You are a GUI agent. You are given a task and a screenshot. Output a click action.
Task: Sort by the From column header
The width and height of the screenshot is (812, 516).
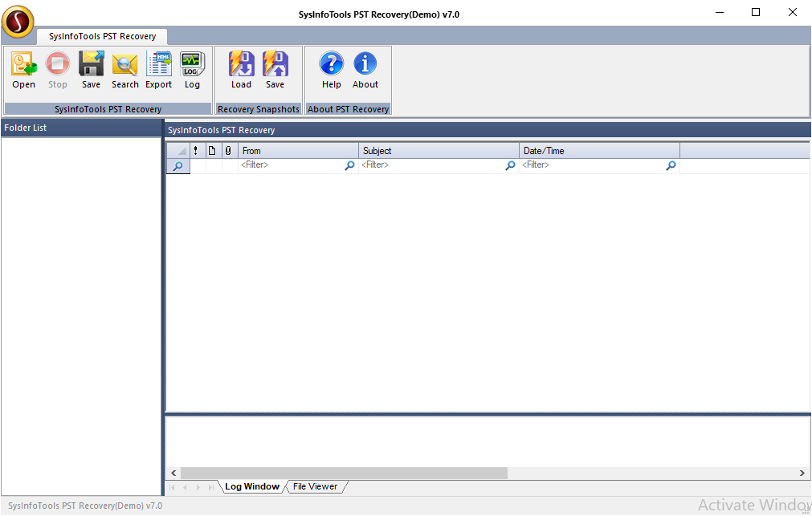pos(298,151)
